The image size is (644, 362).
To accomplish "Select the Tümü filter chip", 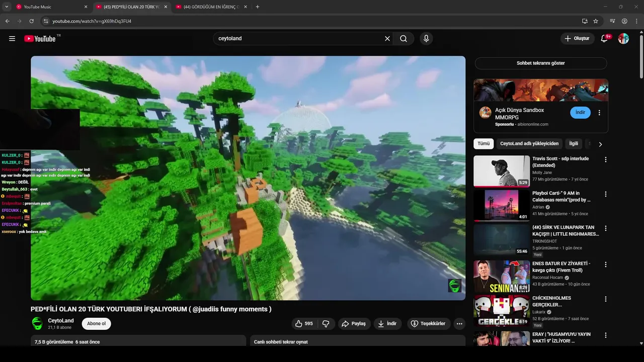I will coord(484,144).
